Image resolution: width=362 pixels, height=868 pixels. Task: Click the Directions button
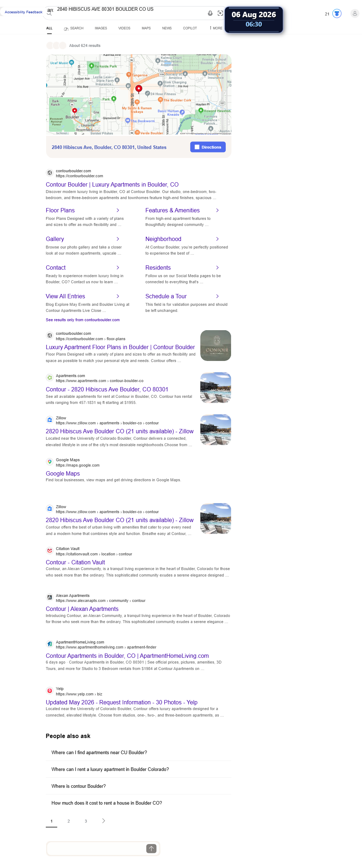coord(208,147)
